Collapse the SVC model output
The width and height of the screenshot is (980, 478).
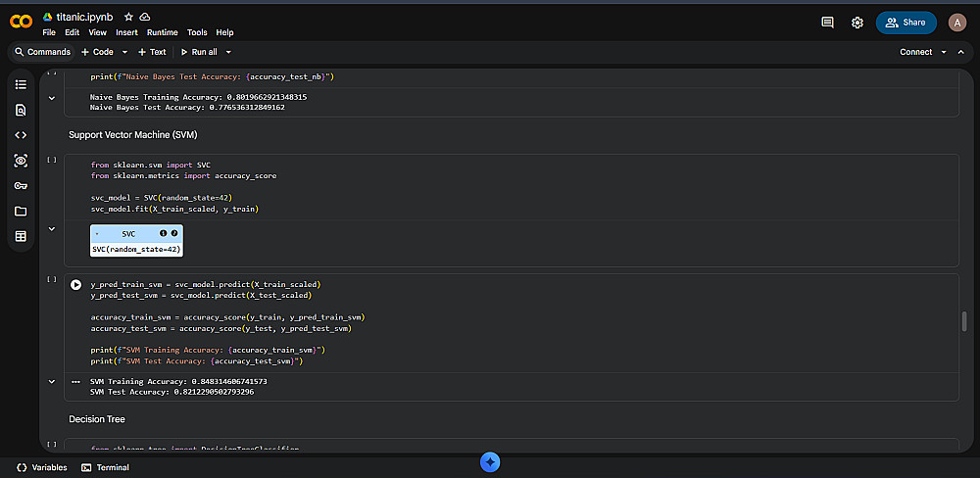click(52, 228)
